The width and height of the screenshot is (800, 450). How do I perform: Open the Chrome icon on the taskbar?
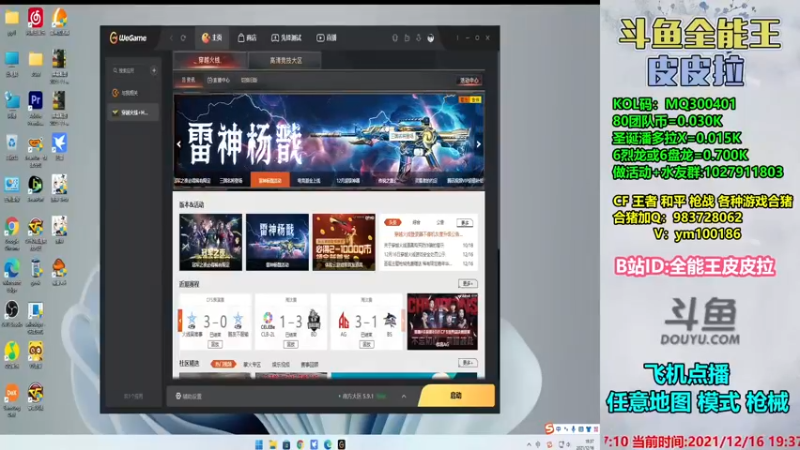pyautogui.click(x=301, y=444)
